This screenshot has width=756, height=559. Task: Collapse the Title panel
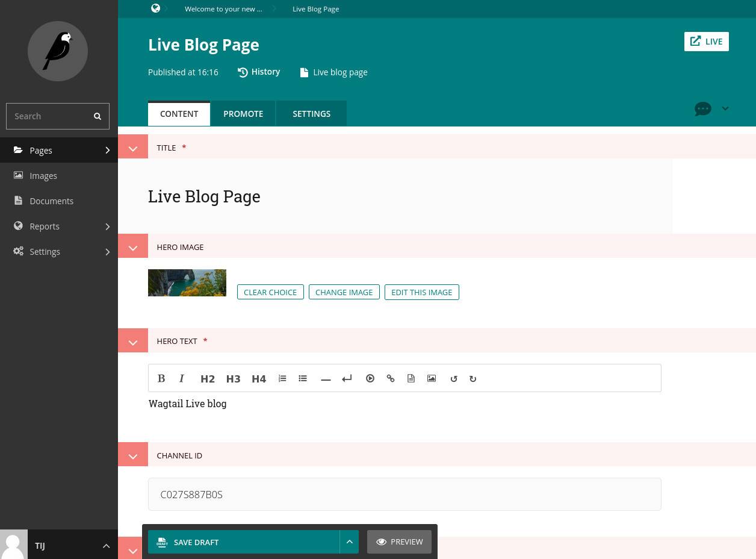click(133, 148)
